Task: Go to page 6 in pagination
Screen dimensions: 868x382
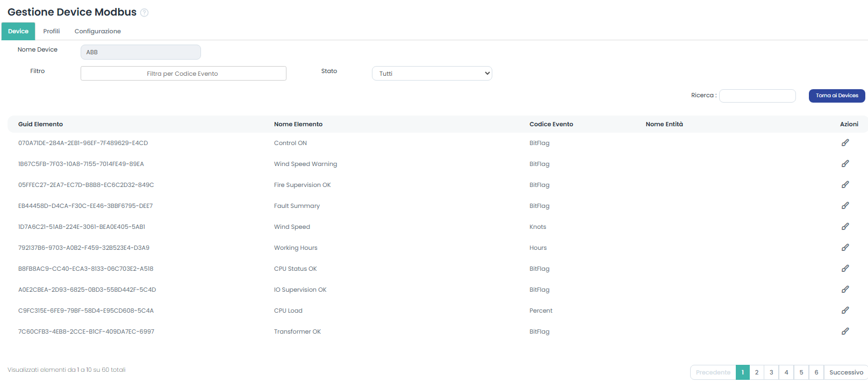Action: click(x=816, y=372)
